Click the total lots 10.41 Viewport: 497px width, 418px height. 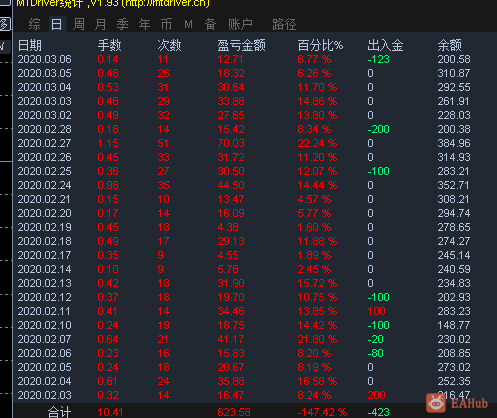[x=110, y=412]
